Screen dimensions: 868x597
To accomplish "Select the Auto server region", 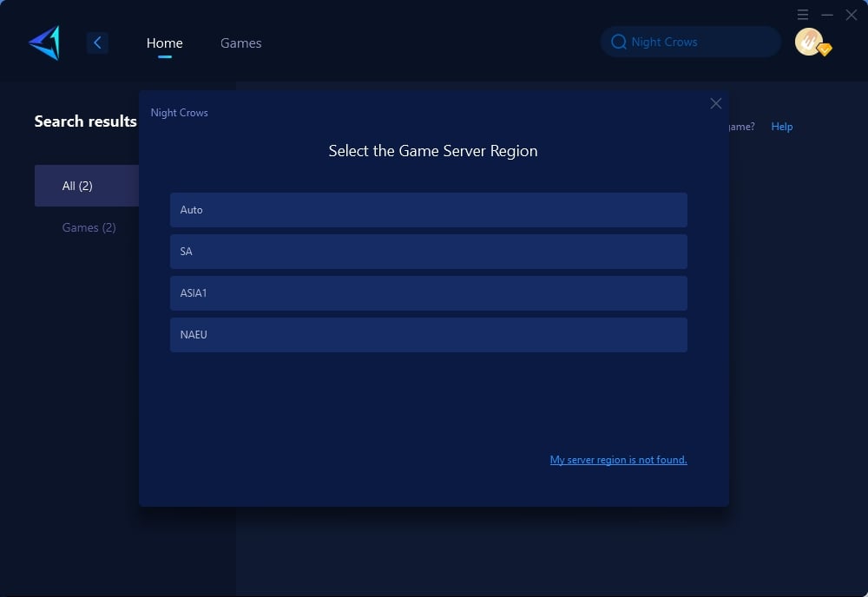I will tap(428, 210).
